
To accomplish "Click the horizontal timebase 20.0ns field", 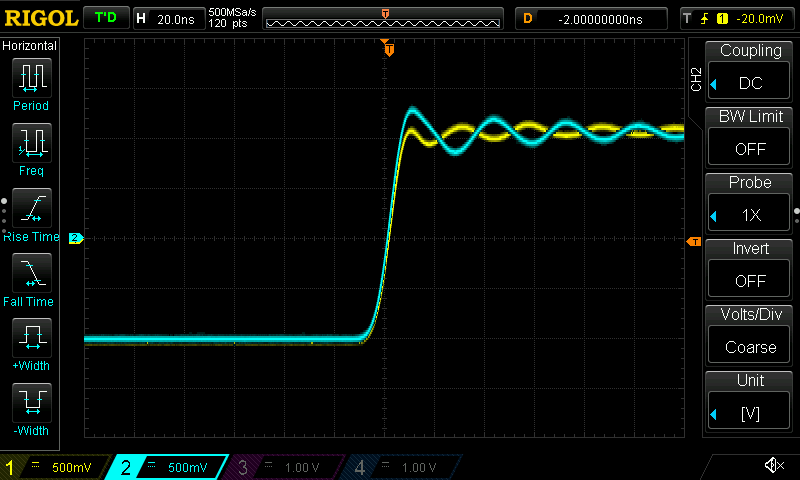I will tap(169, 19).
